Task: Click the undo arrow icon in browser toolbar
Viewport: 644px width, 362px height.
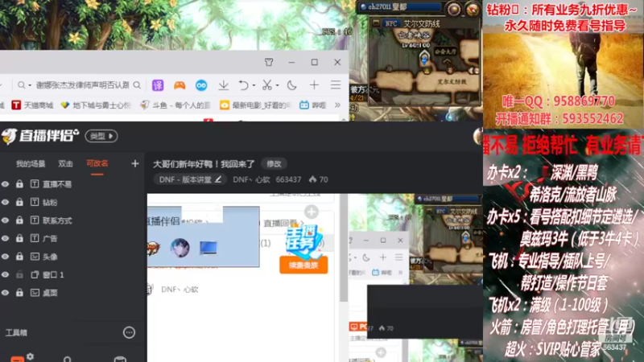Action: [244, 85]
